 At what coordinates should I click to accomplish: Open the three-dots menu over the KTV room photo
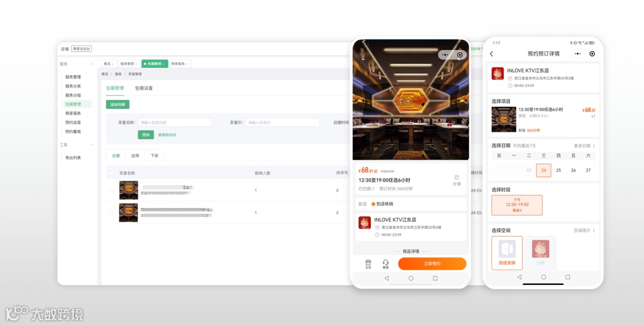click(x=445, y=55)
